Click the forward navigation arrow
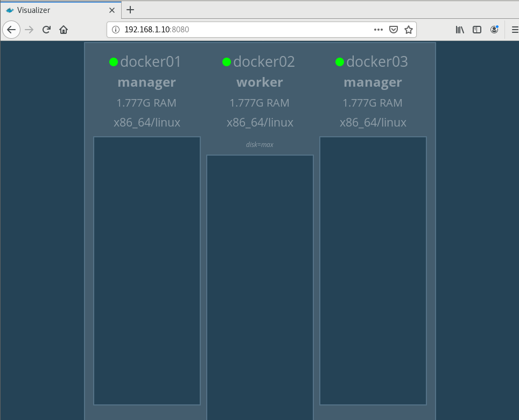Viewport: 519px width, 420px height. click(x=29, y=30)
